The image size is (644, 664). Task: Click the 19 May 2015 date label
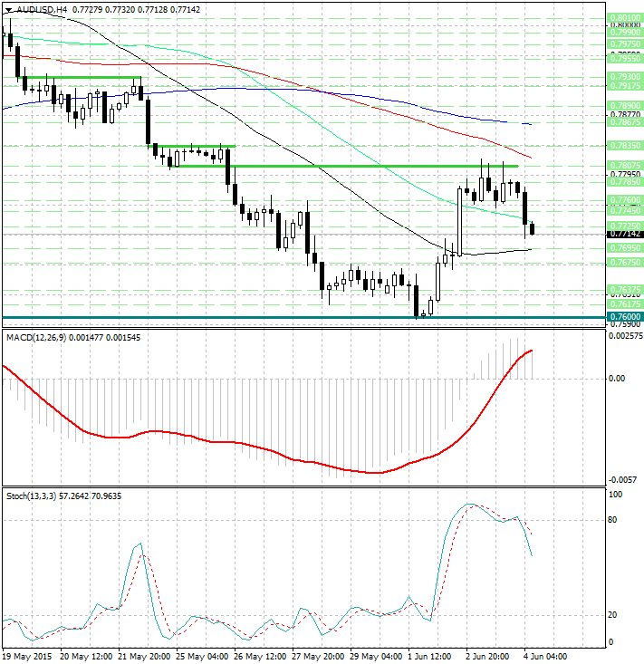click(27, 657)
